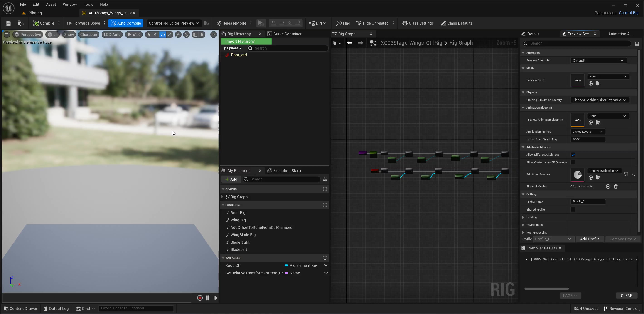Click the Add Profile button
This screenshot has height=314, width=644.
(x=590, y=239)
